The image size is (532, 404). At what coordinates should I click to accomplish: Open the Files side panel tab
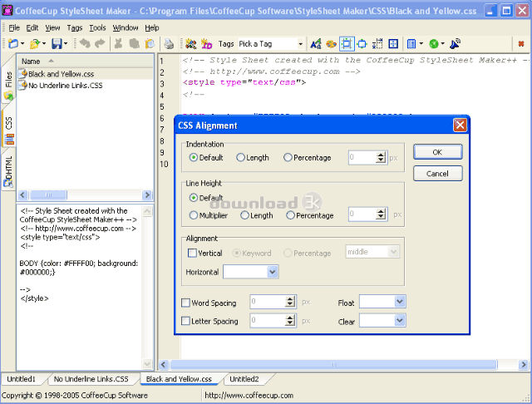pyautogui.click(x=8, y=85)
